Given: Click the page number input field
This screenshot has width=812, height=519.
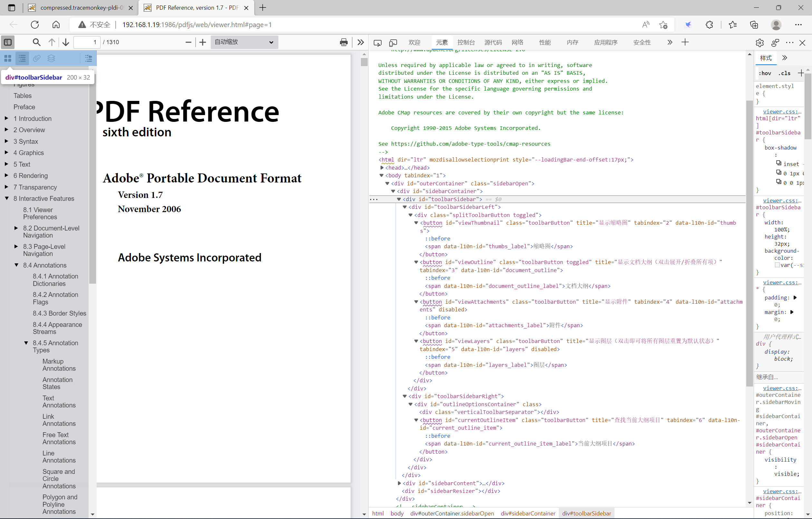Looking at the screenshot, I should [87, 42].
